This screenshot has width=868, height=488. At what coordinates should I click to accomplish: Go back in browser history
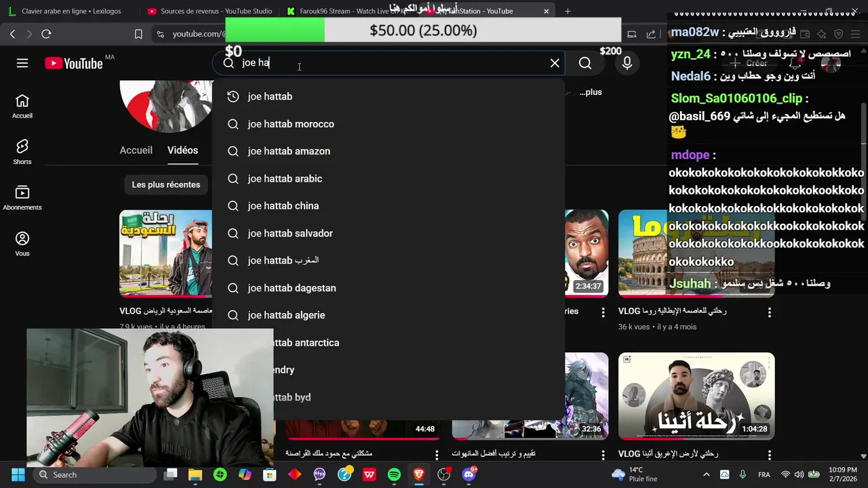[12, 34]
